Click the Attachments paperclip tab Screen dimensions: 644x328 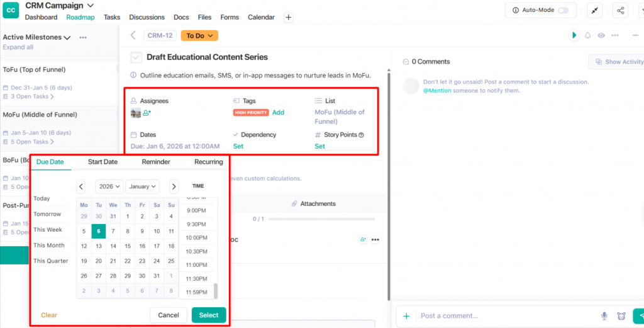tap(313, 203)
